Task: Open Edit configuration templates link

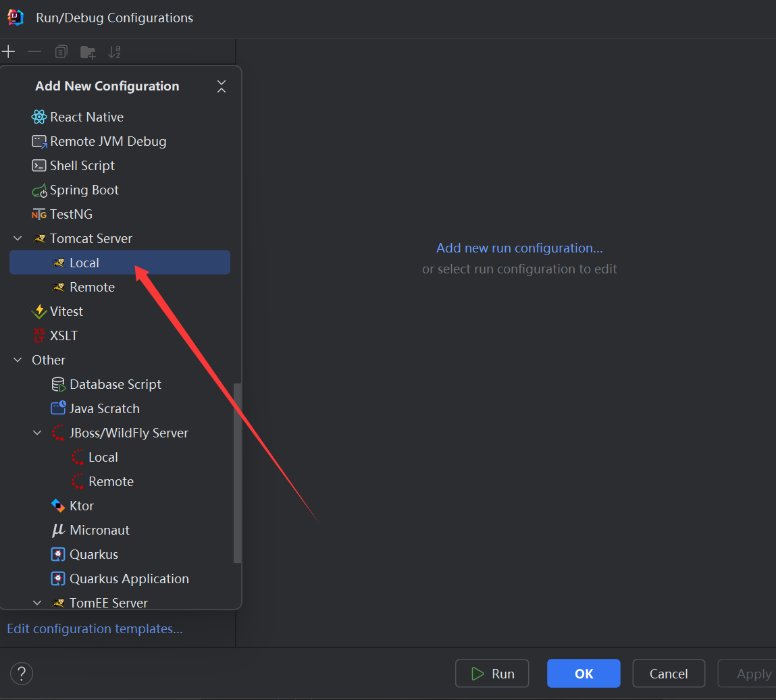Action: [x=95, y=628]
